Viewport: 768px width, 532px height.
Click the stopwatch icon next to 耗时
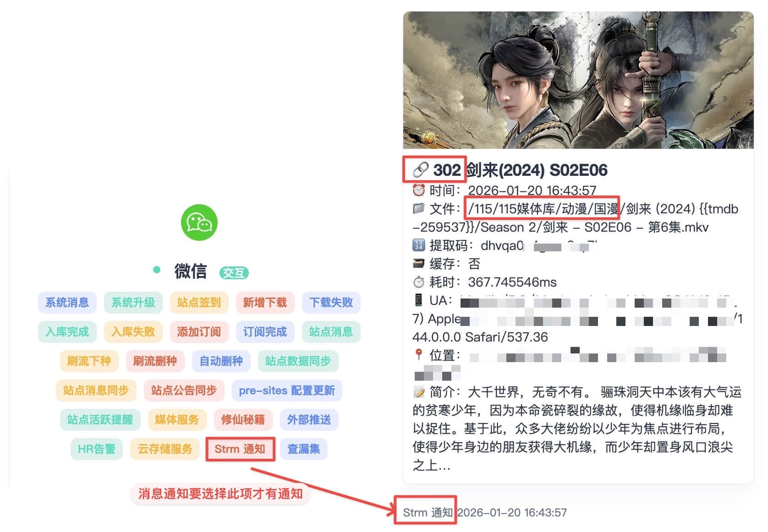coord(418,282)
